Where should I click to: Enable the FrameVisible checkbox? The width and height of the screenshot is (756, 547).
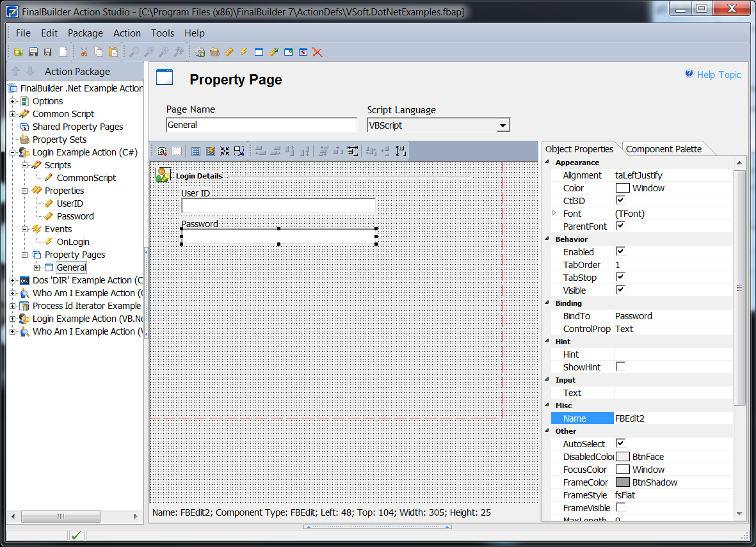tap(620, 507)
